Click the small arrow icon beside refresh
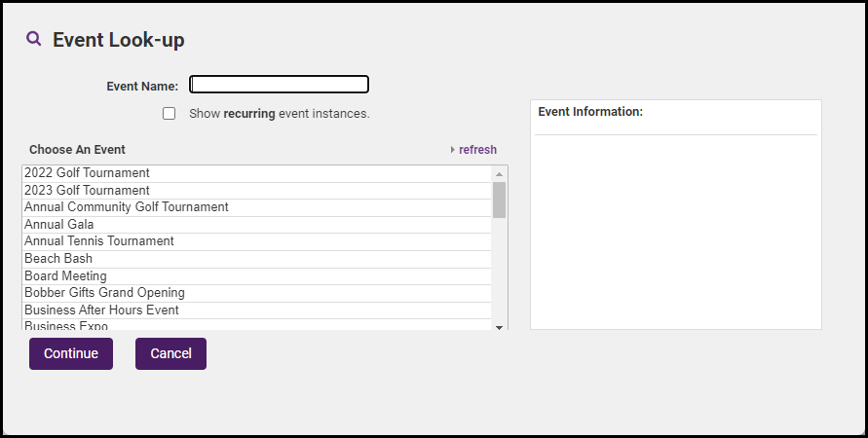The width and height of the screenshot is (868, 438). coord(453,150)
